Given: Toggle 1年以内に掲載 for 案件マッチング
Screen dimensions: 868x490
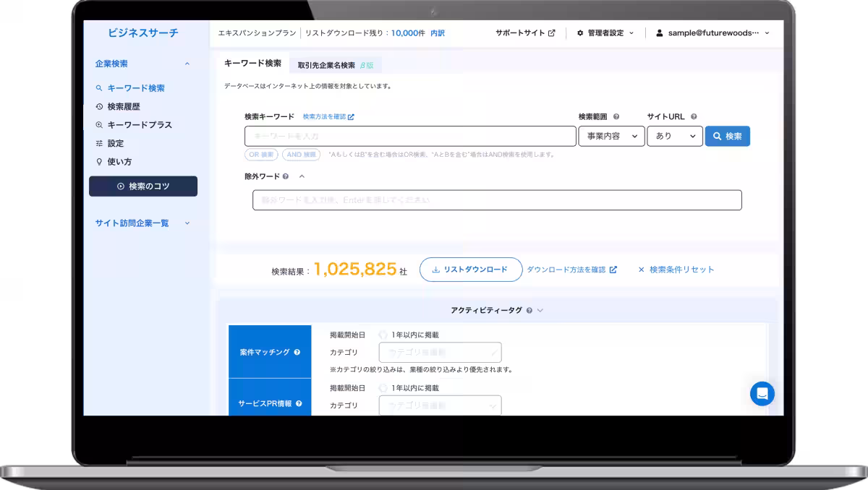Looking at the screenshot, I should click(383, 335).
